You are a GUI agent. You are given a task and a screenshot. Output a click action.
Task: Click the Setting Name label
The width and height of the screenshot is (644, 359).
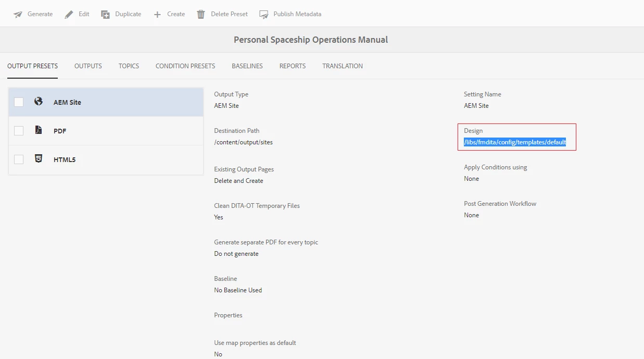(x=483, y=94)
